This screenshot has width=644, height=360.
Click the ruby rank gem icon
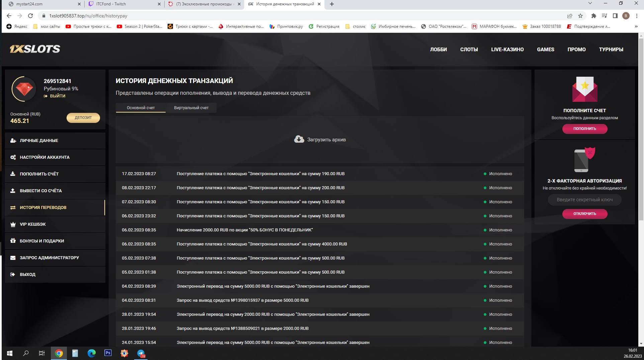[x=24, y=89]
